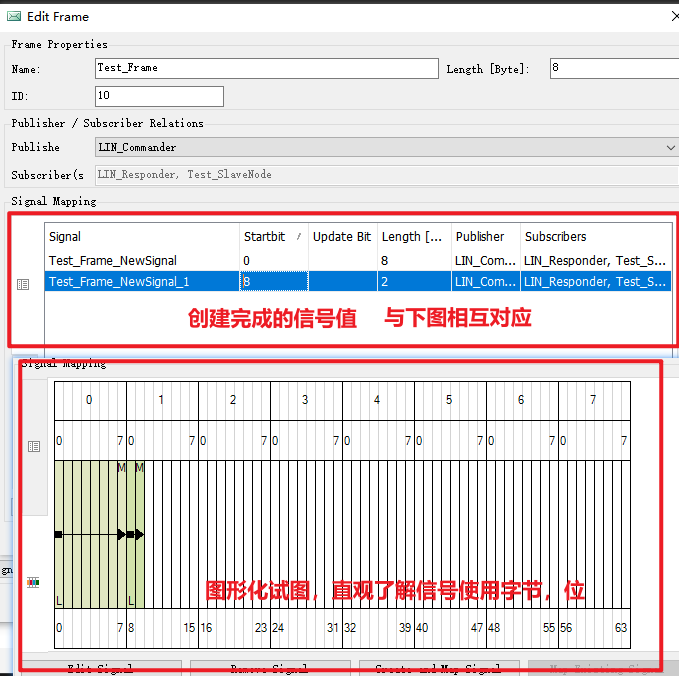This screenshot has height=676, width=679.
Task: Click absolute bit number 55 in bottom row
Action: (x=549, y=628)
